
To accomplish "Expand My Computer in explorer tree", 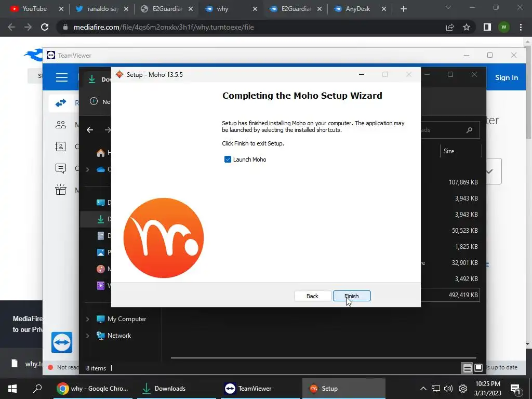I will (x=87, y=319).
